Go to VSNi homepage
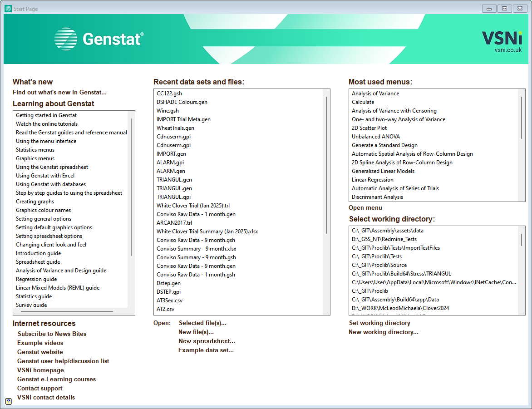The height and width of the screenshot is (409, 532). [x=40, y=370]
